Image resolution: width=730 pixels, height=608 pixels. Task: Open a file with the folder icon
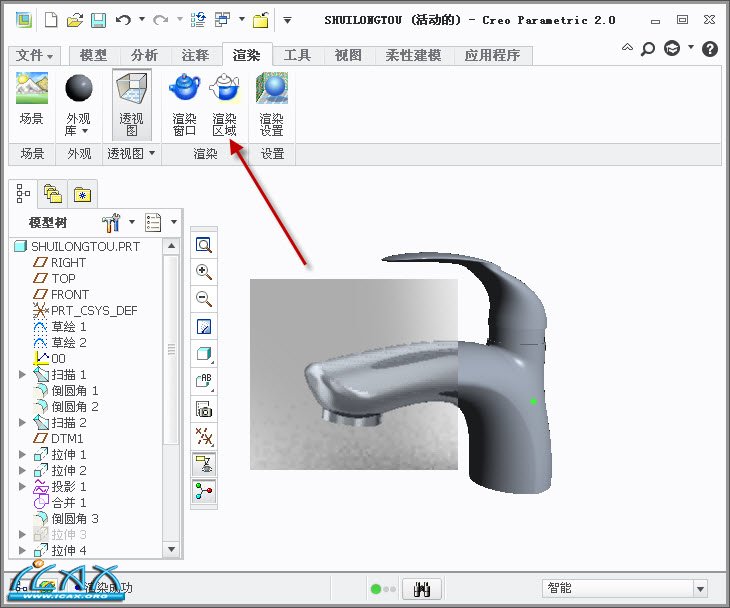coord(74,20)
